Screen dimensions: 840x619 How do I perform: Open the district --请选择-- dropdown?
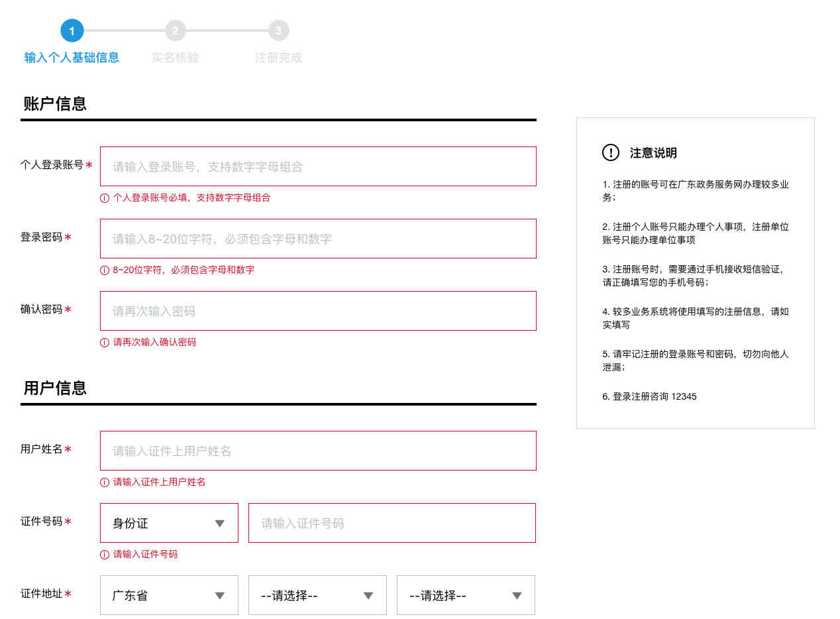[466, 595]
